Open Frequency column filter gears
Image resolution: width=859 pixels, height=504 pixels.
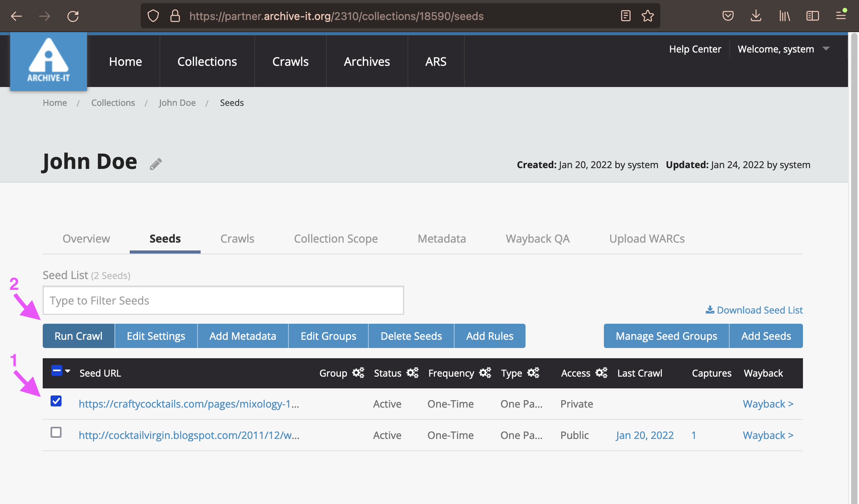(485, 373)
